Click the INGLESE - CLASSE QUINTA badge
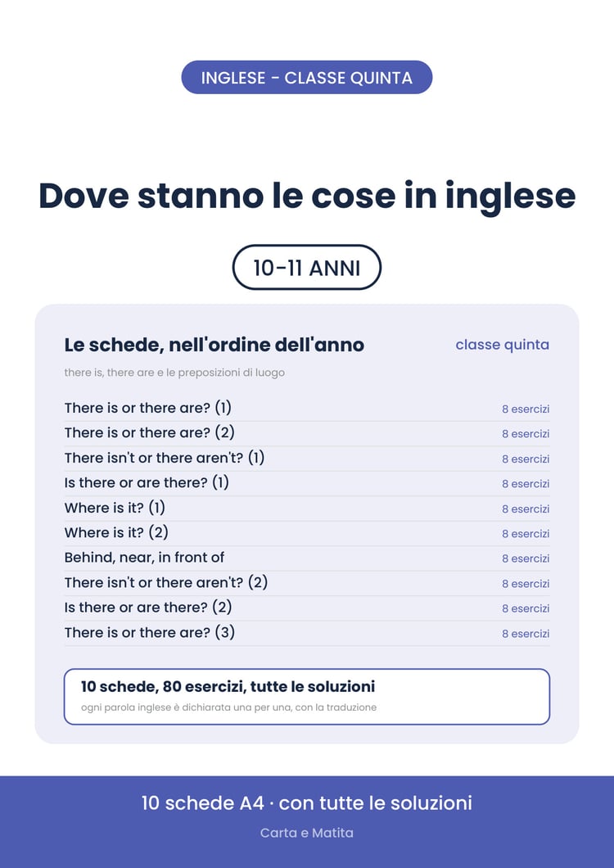The width and height of the screenshot is (614, 868). pyautogui.click(x=307, y=78)
